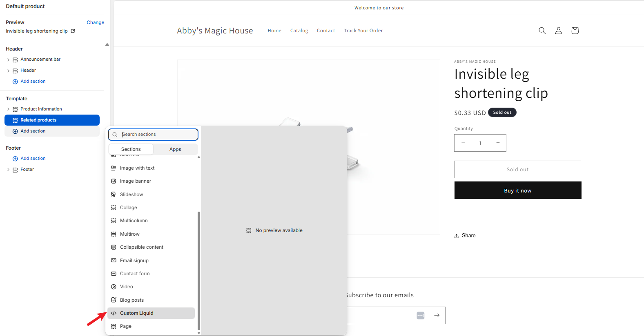The image size is (644, 336).
Task: Click the Change preview link
Action: coord(95,22)
